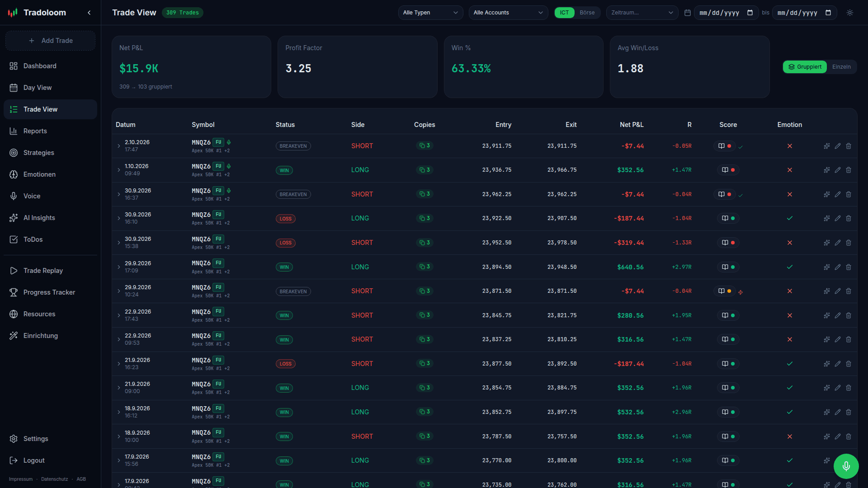The width and height of the screenshot is (868, 488).
Task: Open Impressum link
Action: (21, 479)
